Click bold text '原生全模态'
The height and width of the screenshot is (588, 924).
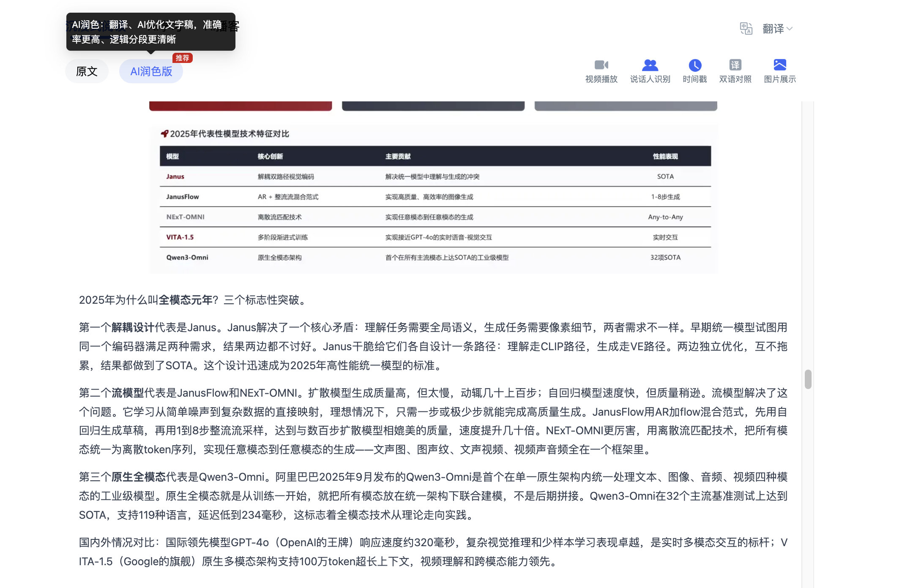pyautogui.click(x=138, y=477)
